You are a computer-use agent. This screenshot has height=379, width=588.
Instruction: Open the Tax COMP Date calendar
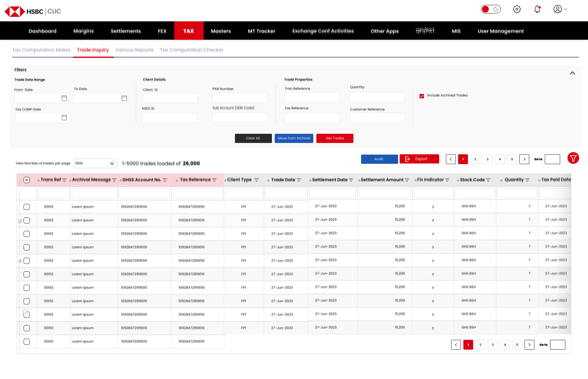click(x=64, y=117)
